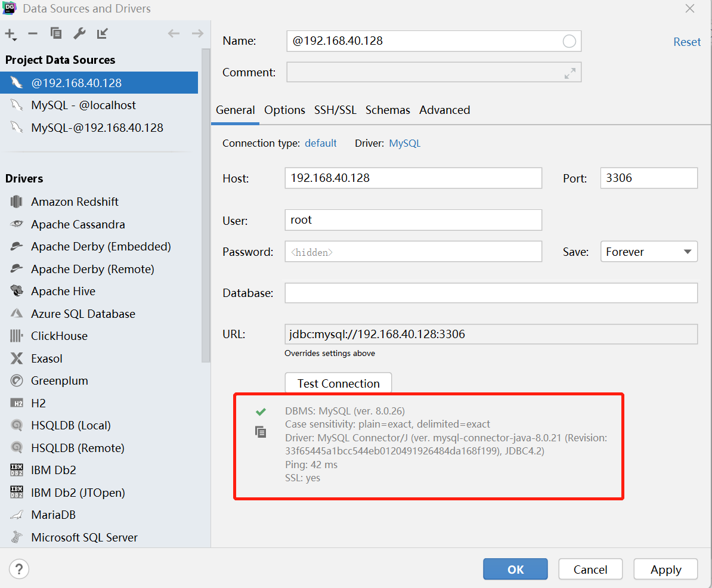Change the Connection type from default
The image size is (712, 588).
tap(320, 143)
